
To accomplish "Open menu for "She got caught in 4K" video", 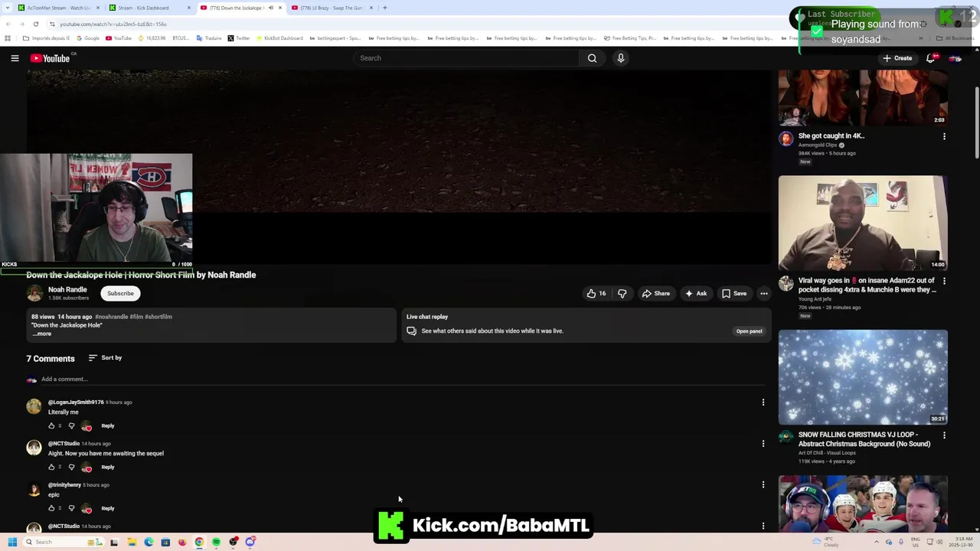I will click(944, 136).
